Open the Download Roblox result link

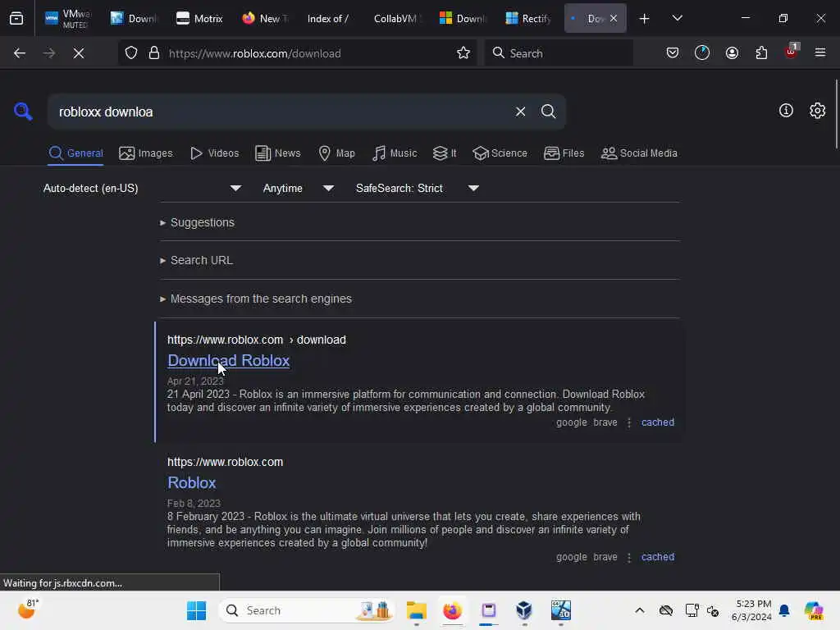click(229, 361)
